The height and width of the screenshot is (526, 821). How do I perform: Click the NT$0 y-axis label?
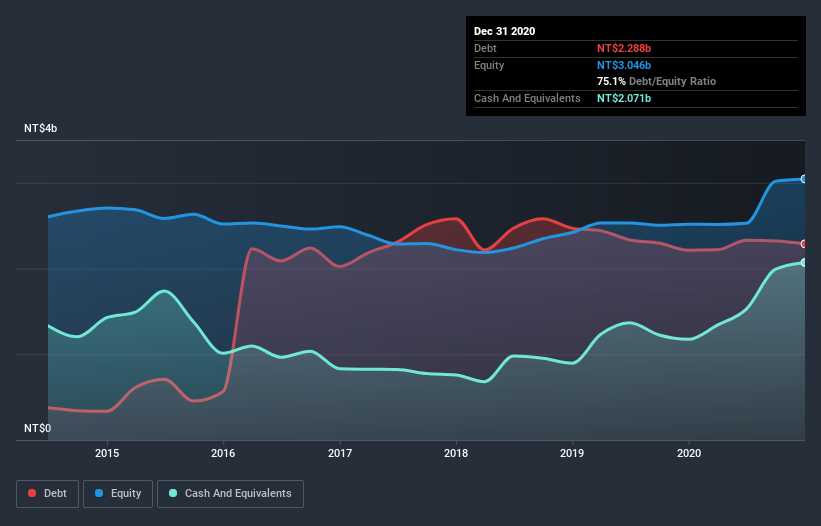click(x=38, y=428)
